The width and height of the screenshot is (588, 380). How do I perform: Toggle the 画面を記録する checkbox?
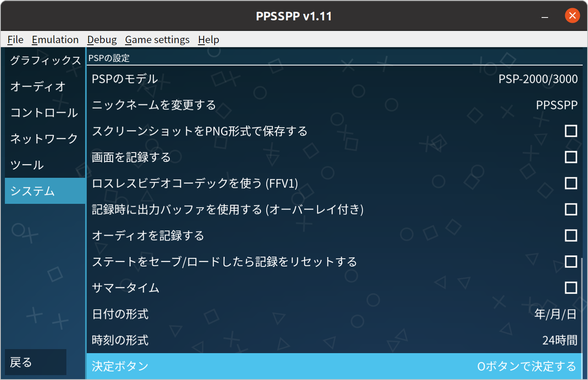click(x=571, y=157)
